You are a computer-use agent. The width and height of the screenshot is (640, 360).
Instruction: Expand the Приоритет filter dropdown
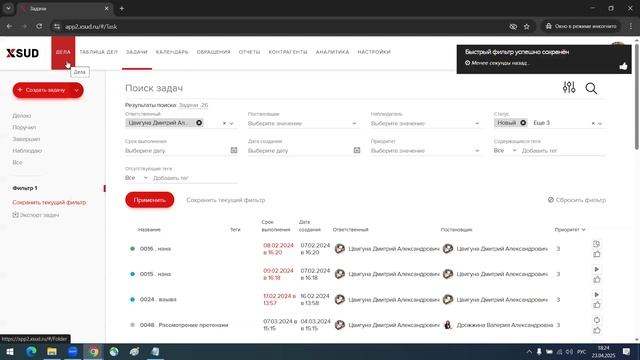(477, 151)
